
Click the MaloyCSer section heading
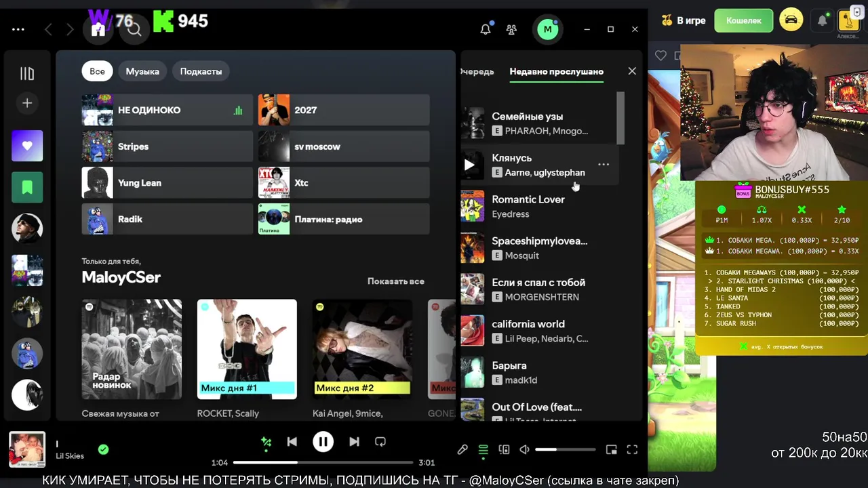click(x=121, y=277)
